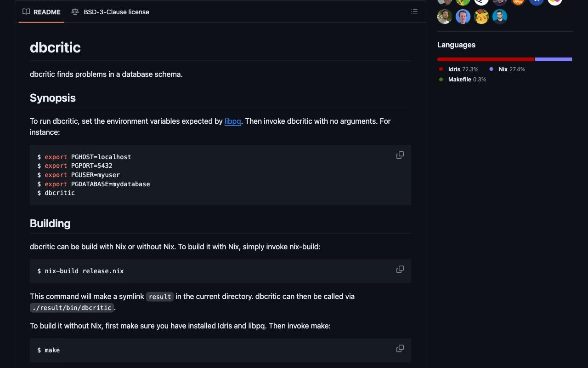Copy the export PGHOST code block
Image resolution: width=588 pixels, height=368 pixels.
(400, 155)
